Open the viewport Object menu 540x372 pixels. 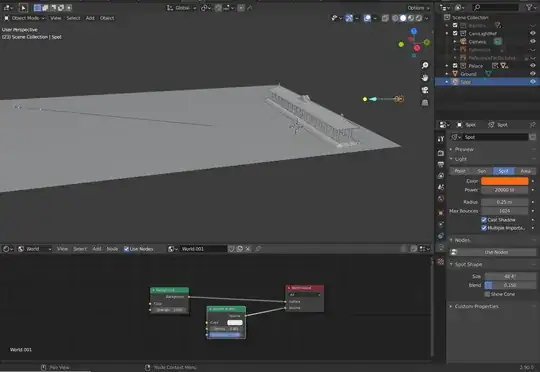pos(107,18)
